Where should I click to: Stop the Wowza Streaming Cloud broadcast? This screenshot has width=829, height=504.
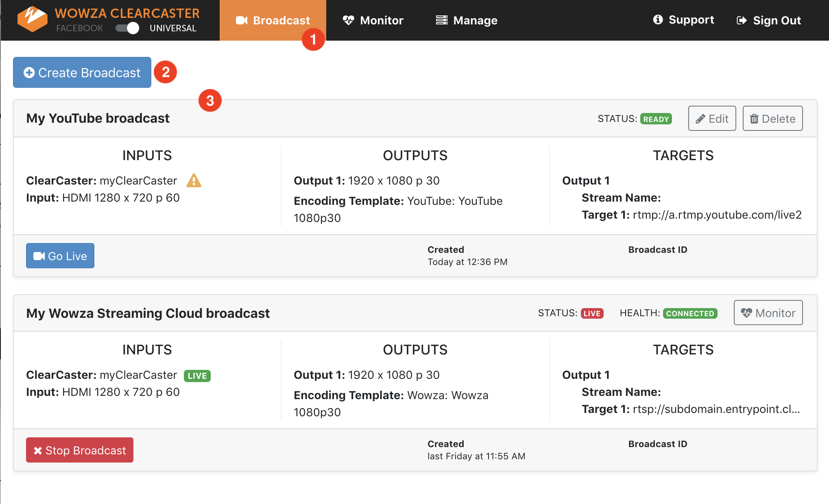click(80, 450)
